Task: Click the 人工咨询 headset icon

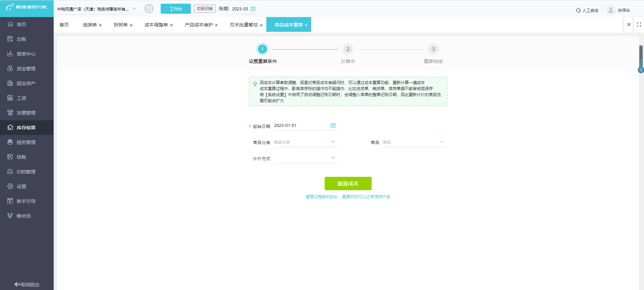Action: [x=578, y=10]
